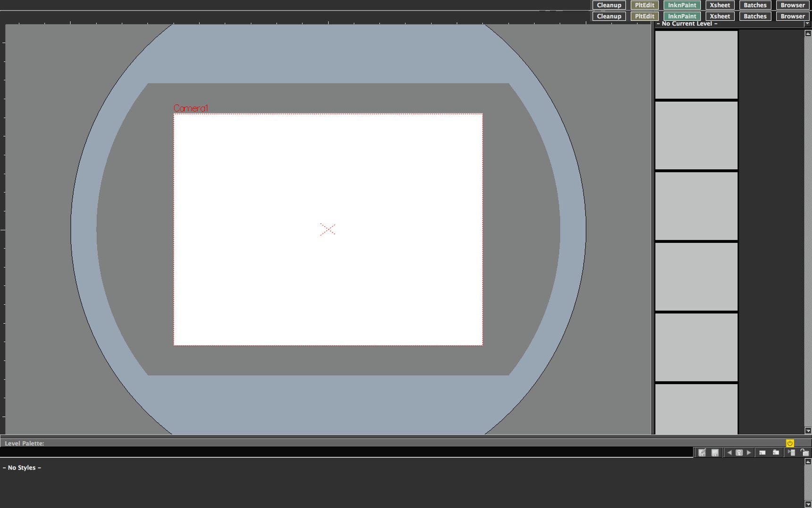
Task: Click the palette key icon
Action: coord(739,453)
